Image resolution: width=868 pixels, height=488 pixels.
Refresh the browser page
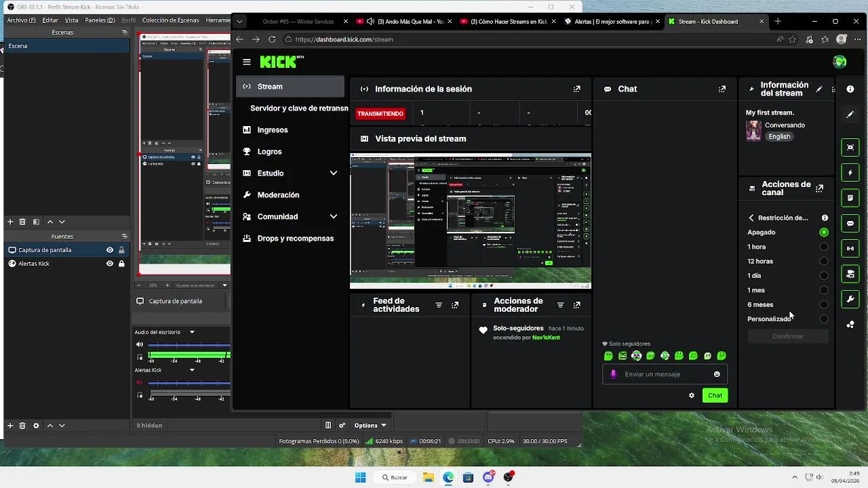click(272, 39)
